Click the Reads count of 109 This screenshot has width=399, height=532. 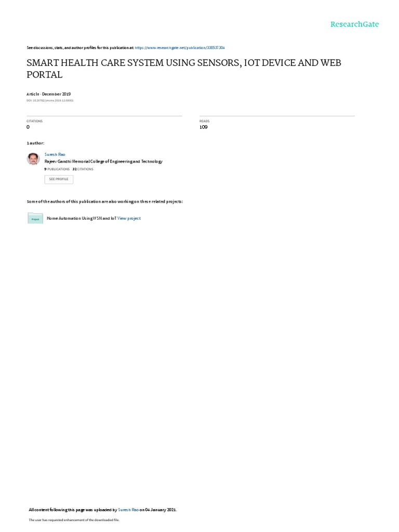204,127
